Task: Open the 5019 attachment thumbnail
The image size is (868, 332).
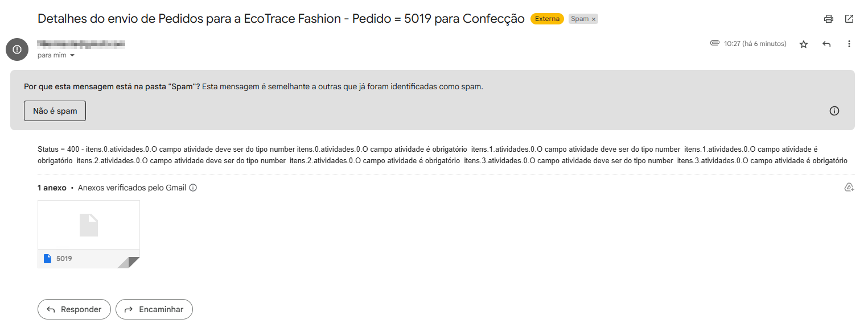Action: 88,234
